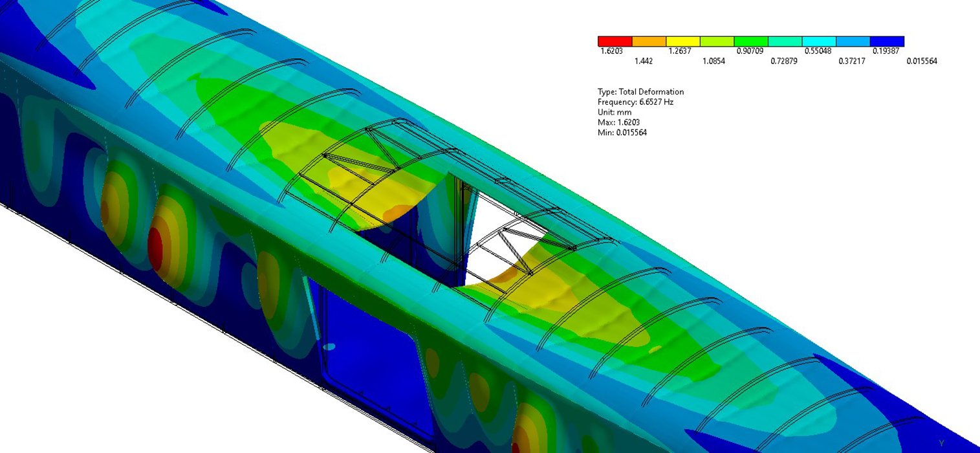
Task: Select the 1.442 legend value label
Action: (643, 61)
